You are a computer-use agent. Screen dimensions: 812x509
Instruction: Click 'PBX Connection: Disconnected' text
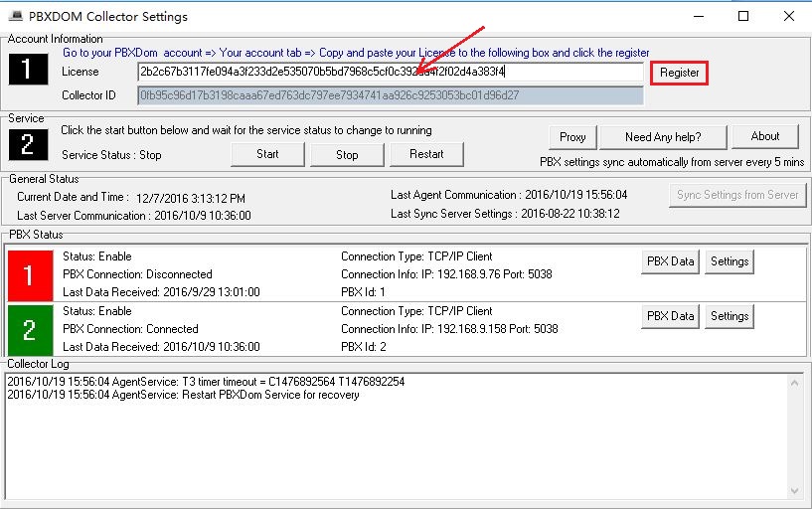point(137,274)
